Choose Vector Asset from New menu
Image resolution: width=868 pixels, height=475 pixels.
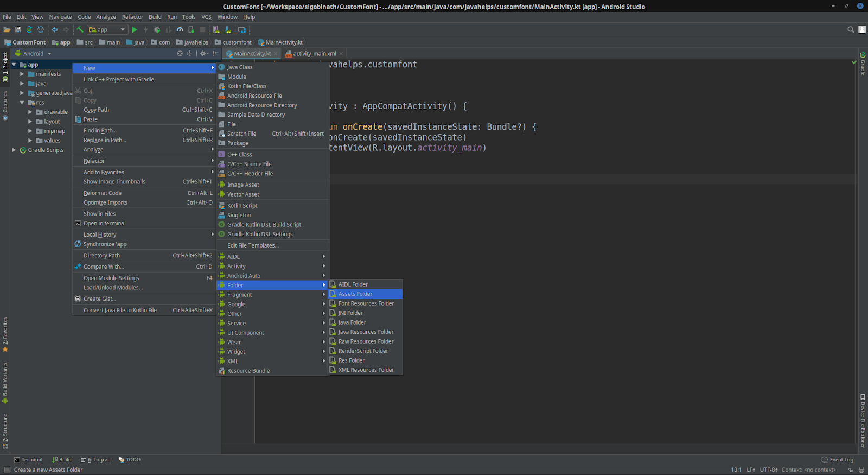coord(273,194)
